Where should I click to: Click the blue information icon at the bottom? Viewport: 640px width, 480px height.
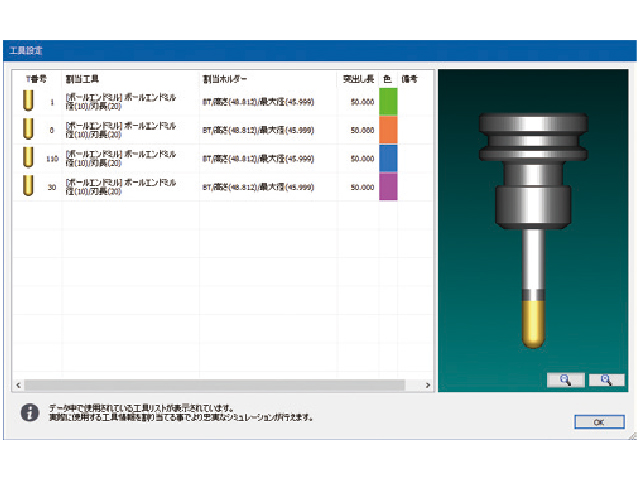pyautogui.click(x=29, y=413)
